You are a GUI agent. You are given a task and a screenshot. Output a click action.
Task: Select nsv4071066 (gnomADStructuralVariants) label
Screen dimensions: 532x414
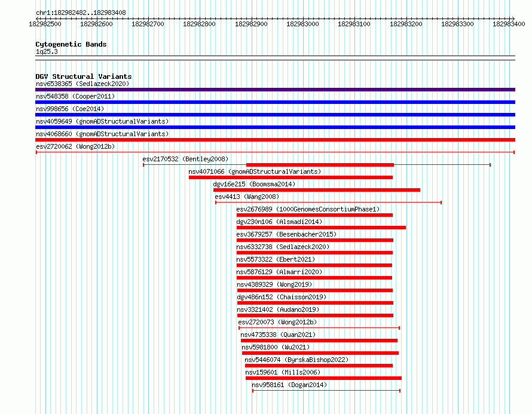click(255, 171)
